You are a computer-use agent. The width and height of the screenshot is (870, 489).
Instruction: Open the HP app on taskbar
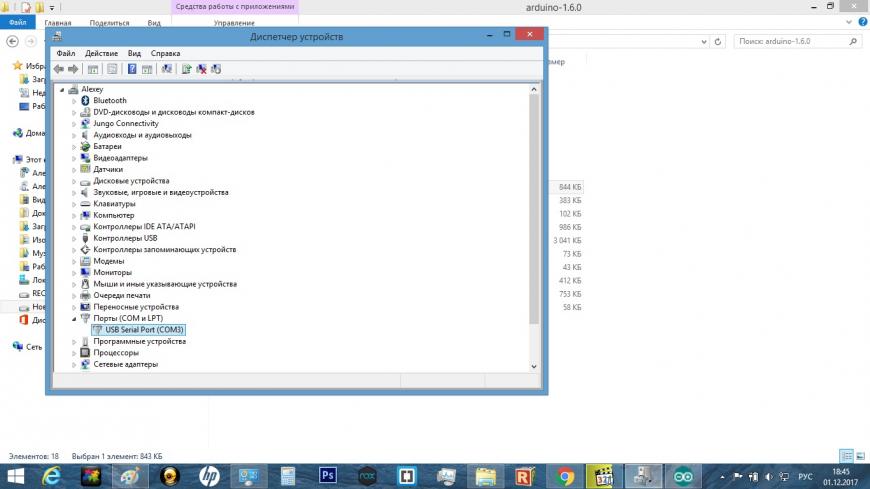point(209,477)
